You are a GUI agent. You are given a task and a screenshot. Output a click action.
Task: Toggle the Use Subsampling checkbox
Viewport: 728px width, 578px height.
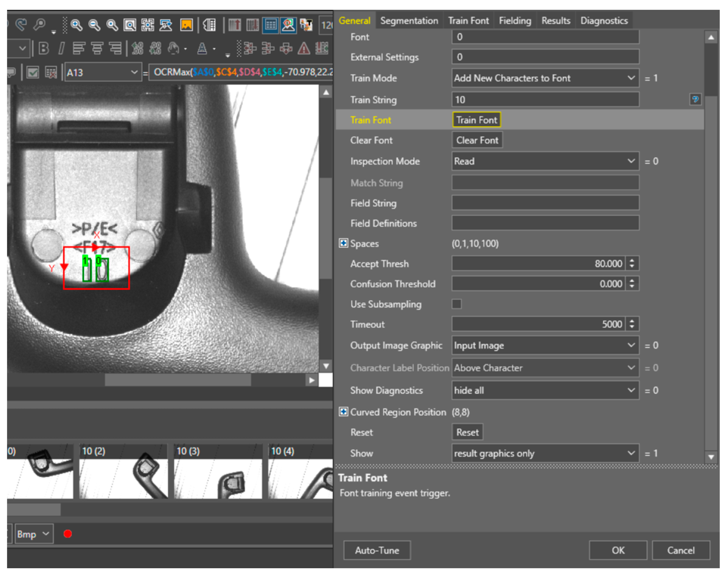coord(456,304)
